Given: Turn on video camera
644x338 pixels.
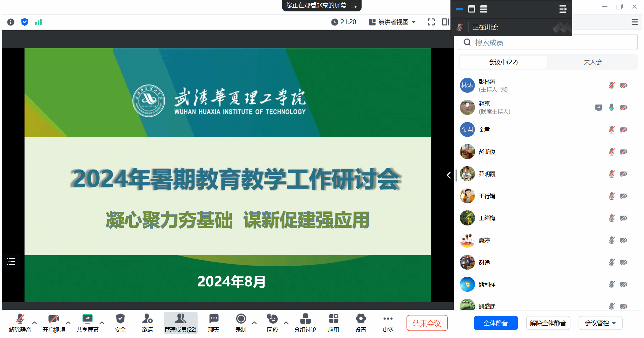Looking at the screenshot, I should pos(54,323).
